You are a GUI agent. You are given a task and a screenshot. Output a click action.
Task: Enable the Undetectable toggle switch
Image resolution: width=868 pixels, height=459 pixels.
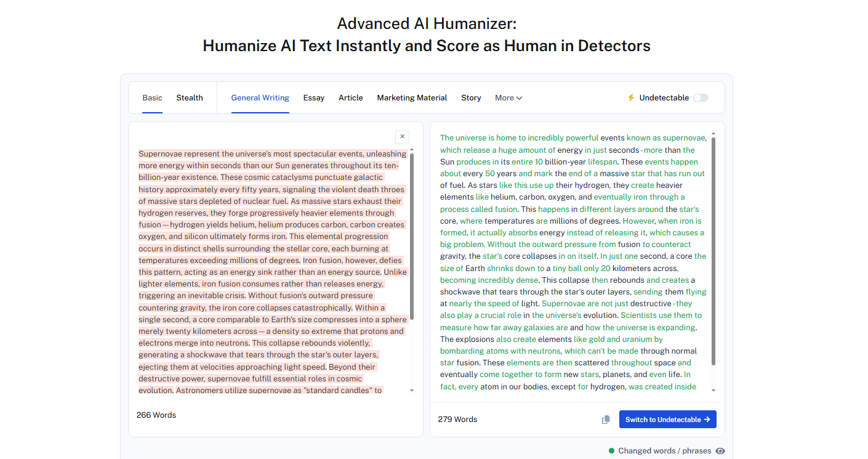pyautogui.click(x=701, y=98)
